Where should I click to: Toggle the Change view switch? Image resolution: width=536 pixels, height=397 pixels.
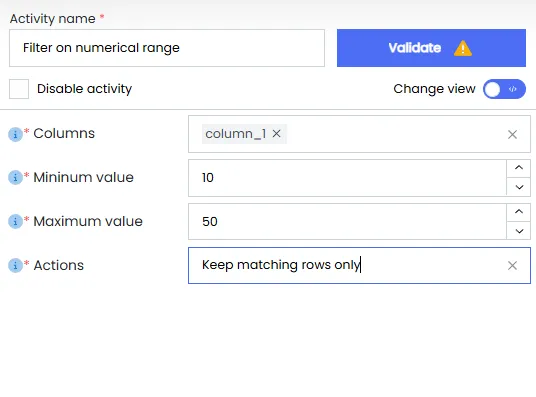(504, 89)
